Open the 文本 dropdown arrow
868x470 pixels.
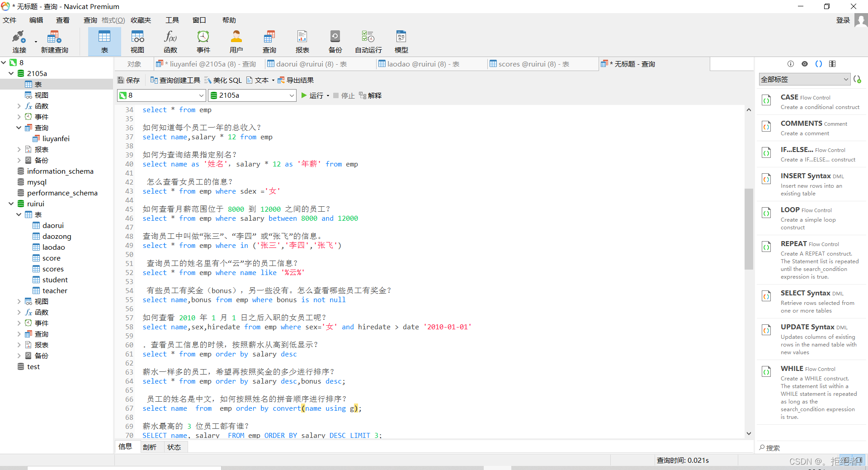coord(273,81)
